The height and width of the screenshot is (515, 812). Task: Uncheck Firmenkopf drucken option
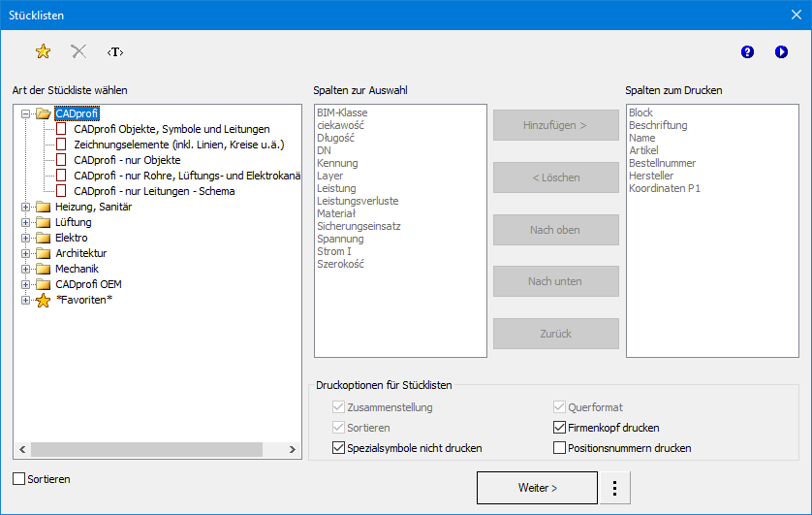560,428
